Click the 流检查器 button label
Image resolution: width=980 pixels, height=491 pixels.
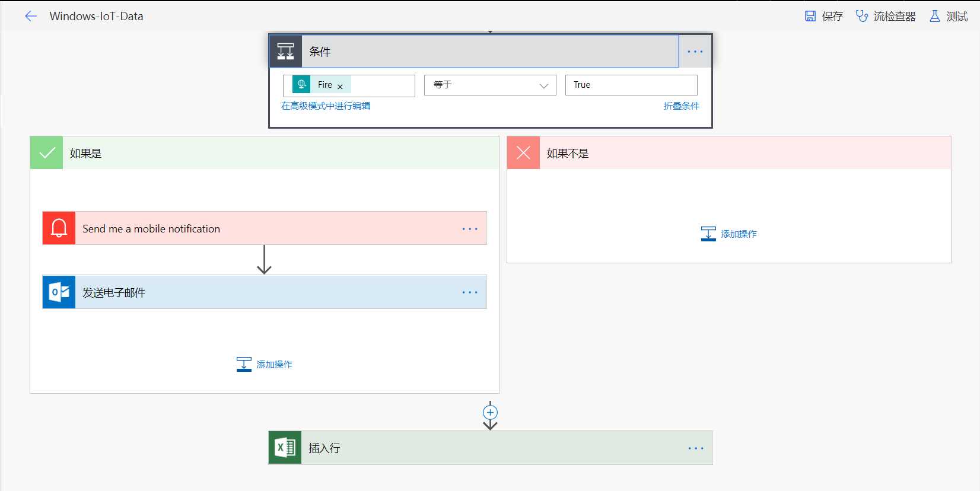[x=895, y=17]
